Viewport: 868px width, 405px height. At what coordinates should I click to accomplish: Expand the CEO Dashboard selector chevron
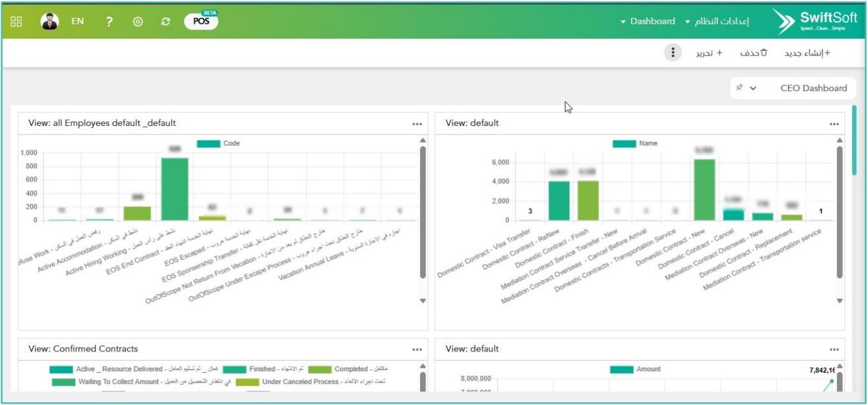click(753, 88)
